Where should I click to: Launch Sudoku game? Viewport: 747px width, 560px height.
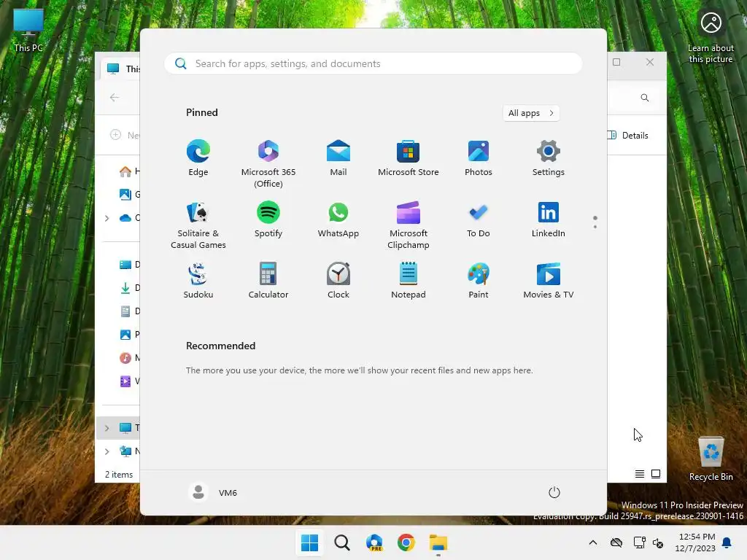198,281
